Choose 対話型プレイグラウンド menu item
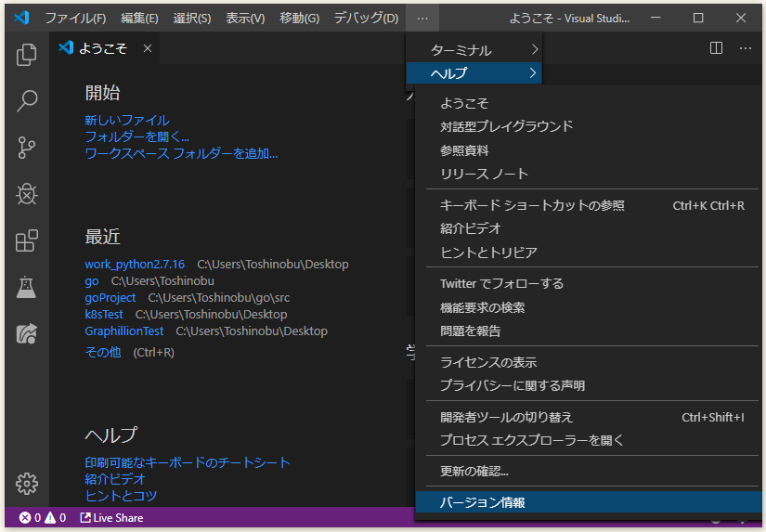The image size is (766, 532). (x=589, y=126)
